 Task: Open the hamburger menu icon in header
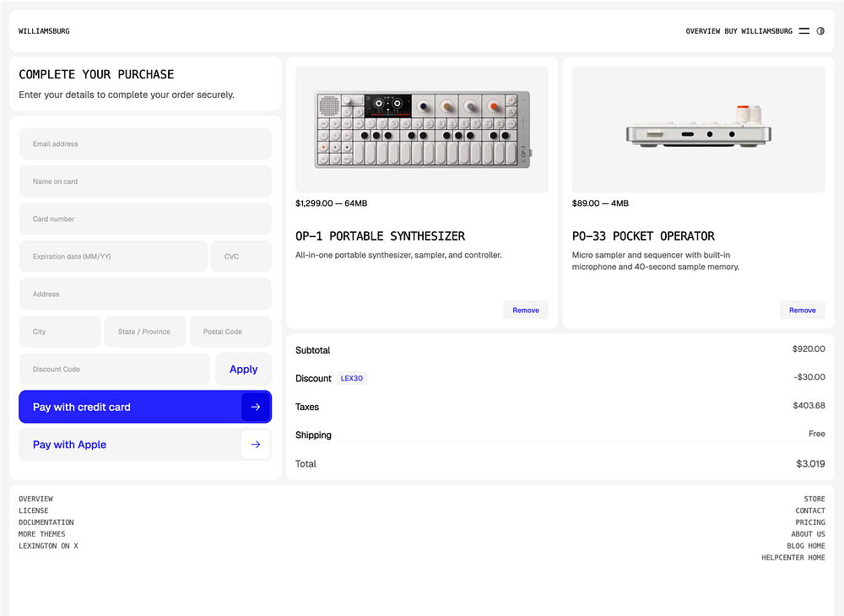click(x=803, y=31)
